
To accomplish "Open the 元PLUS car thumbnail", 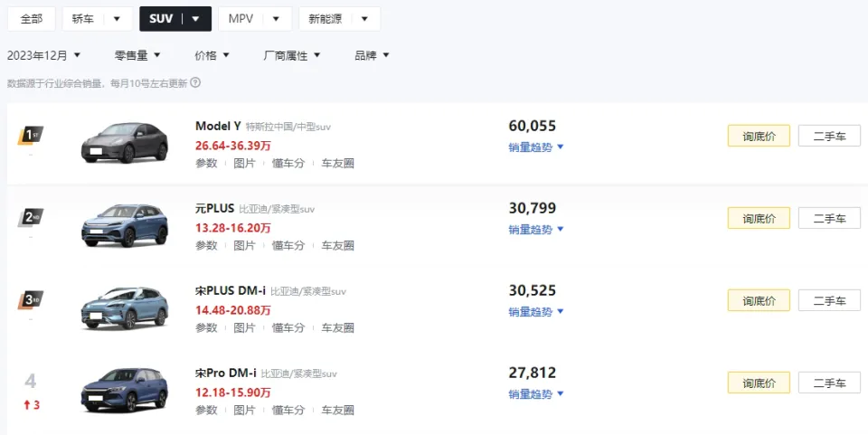I will click(124, 225).
